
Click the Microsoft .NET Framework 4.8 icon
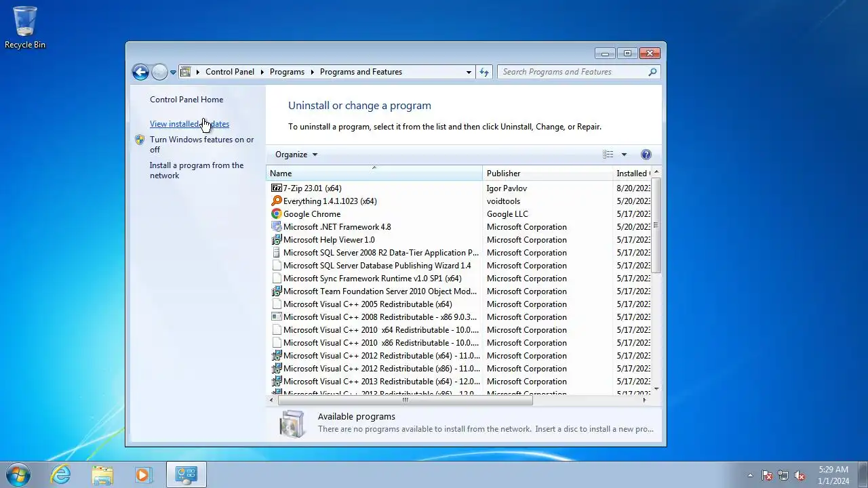pos(276,226)
